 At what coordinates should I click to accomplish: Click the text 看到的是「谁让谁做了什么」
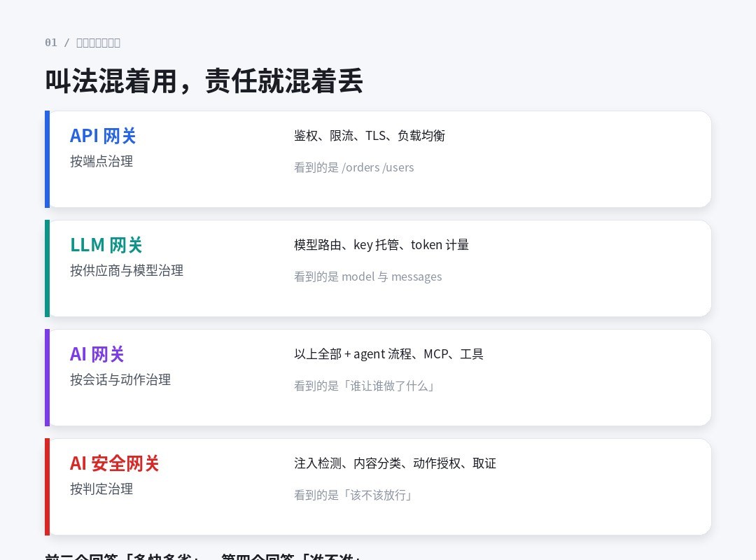pyautogui.click(x=365, y=386)
